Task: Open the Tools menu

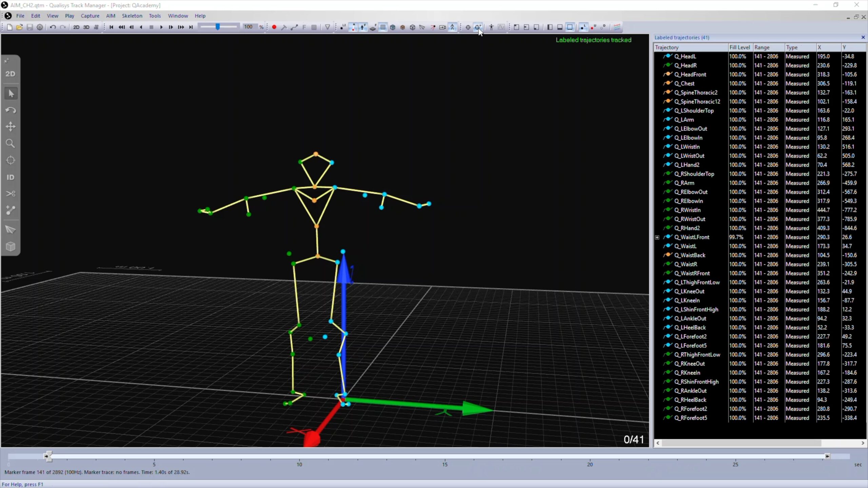Action: coord(155,16)
